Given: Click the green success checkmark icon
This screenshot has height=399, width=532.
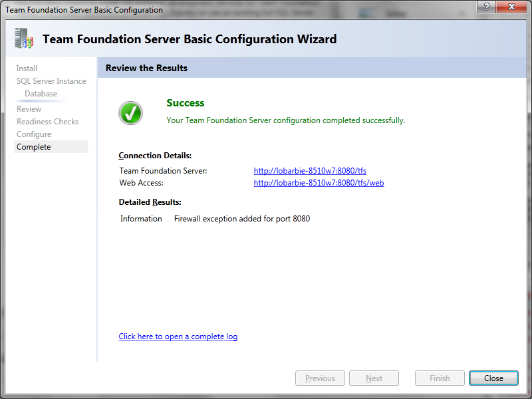Looking at the screenshot, I should pyautogui.click(x=130, y=113).
